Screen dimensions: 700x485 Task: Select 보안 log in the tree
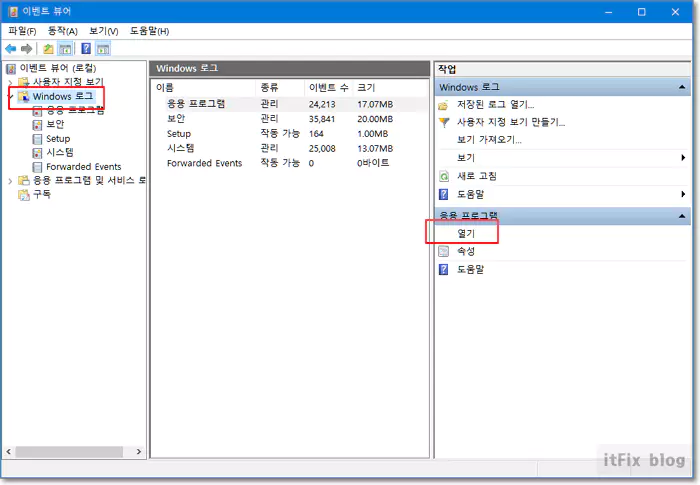click(55, 124)
